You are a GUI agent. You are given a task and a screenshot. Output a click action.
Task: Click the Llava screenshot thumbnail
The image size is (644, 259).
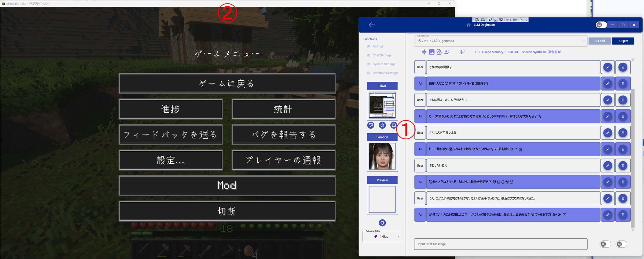(x=382, y=105)
